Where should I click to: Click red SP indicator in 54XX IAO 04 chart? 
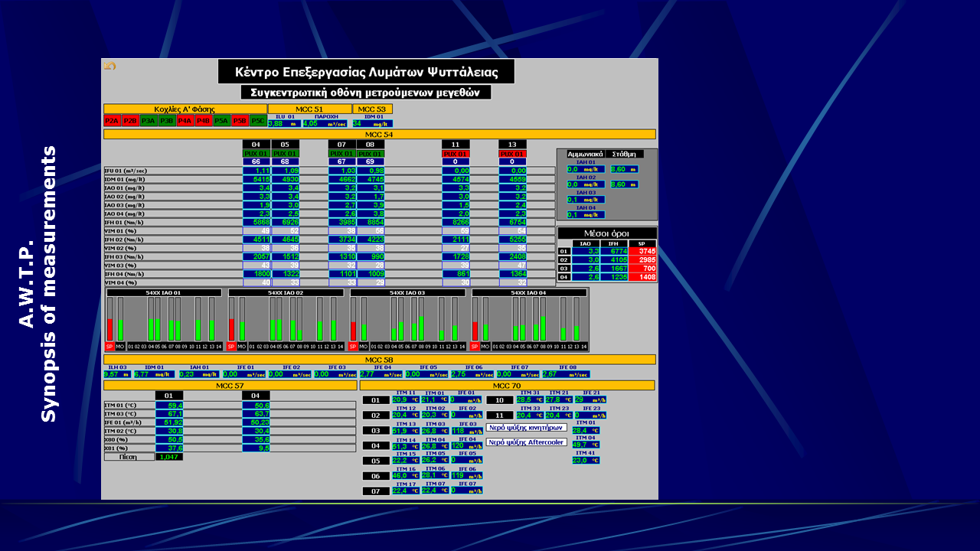pos(475,347)
